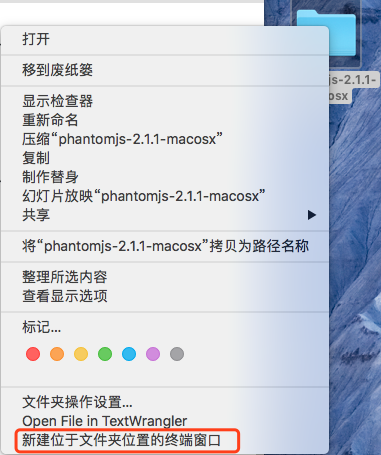Select 幻灯片放映"phantomjs-2.1.1-macosx" entry
The image size is (381, 455).
[165, 196]
